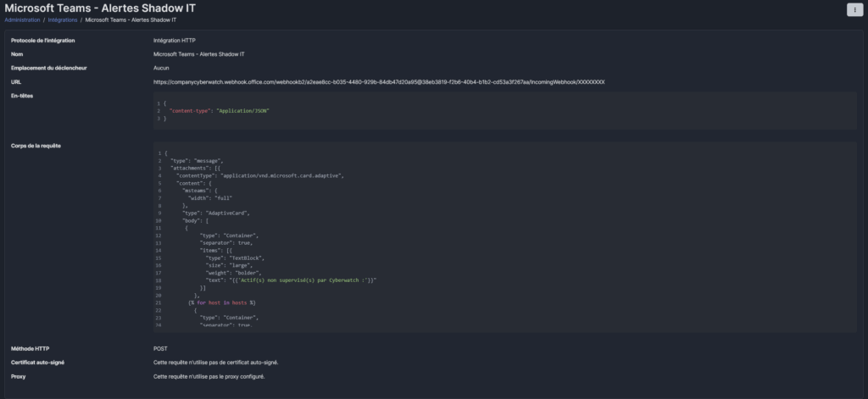Click the 'Intégration HTTP' protocol value
The width and height of the screenshot is (868, 399).
175,41
